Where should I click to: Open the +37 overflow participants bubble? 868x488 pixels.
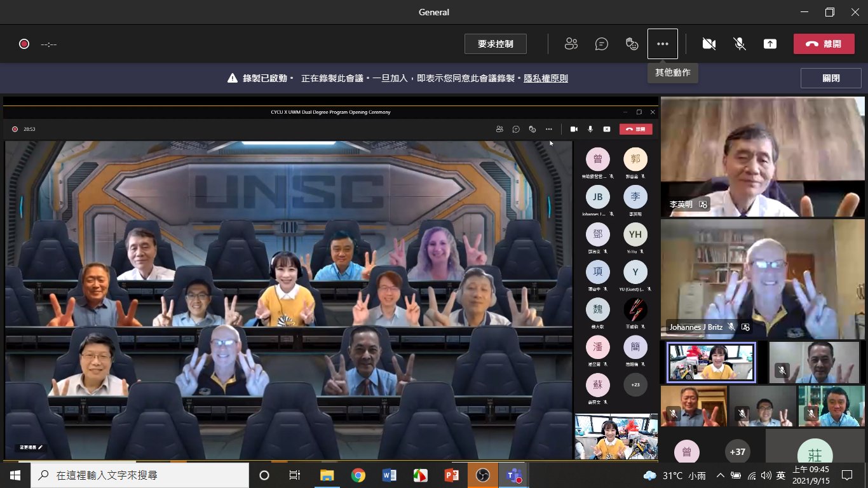click(x=737, y=452)
